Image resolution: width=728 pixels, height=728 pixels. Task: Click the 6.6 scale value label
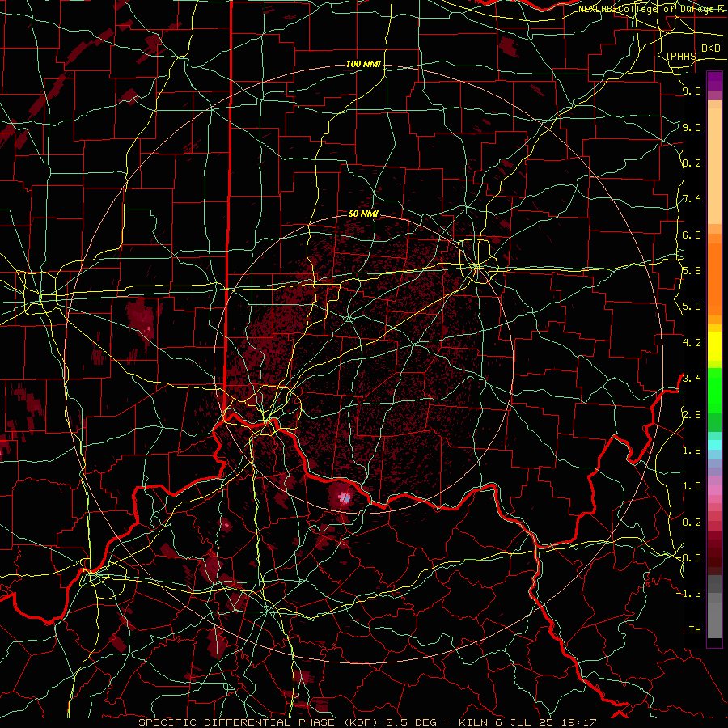click(692, 235)
